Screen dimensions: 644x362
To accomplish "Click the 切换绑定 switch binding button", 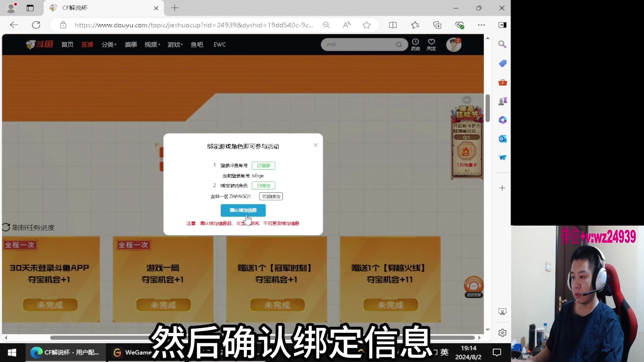I will [x=271, y=196].
